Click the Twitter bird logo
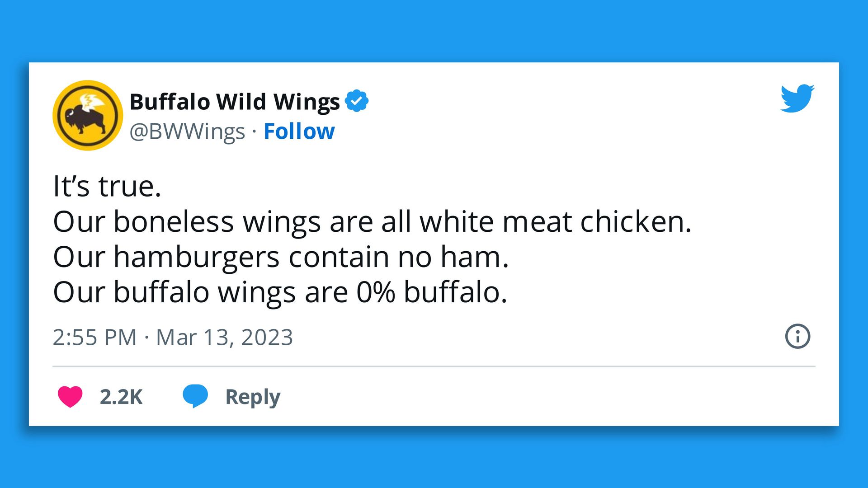 [x=797, y=98]
